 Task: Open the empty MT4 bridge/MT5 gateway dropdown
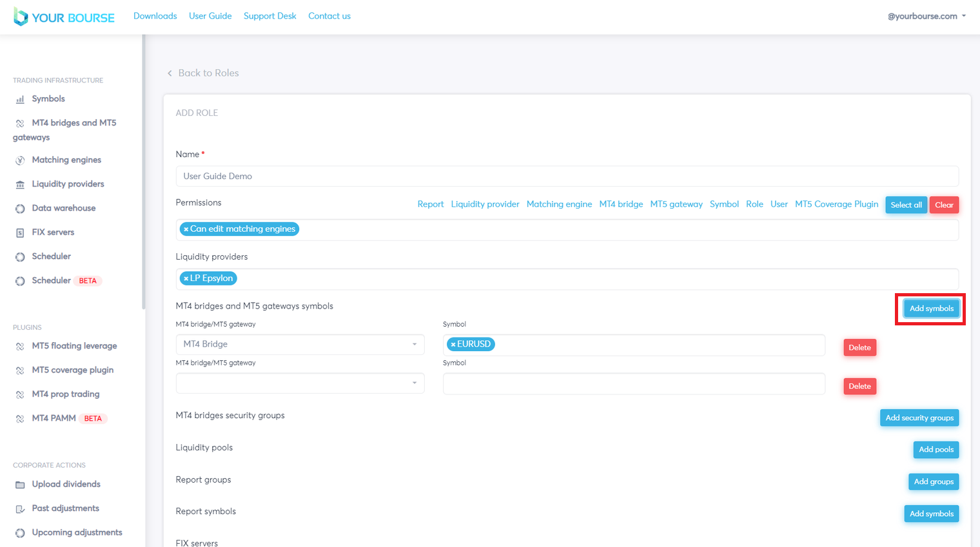tap(300, 383)
